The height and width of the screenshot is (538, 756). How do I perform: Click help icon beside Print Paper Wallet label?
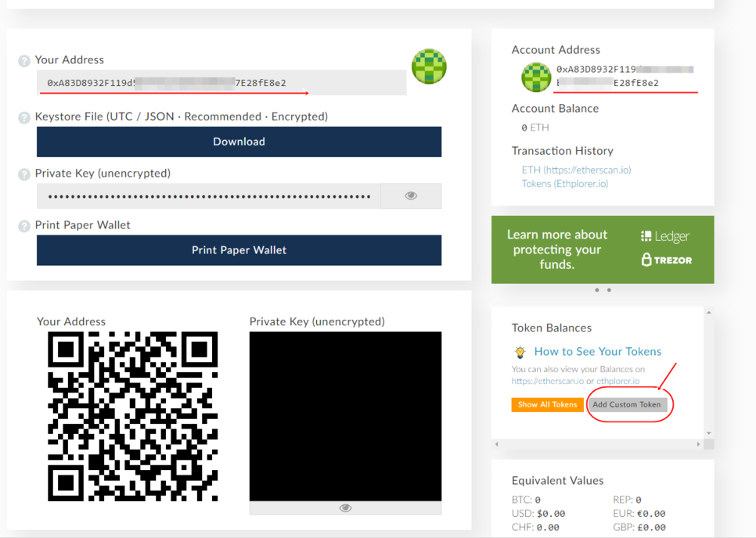[24, 226]
